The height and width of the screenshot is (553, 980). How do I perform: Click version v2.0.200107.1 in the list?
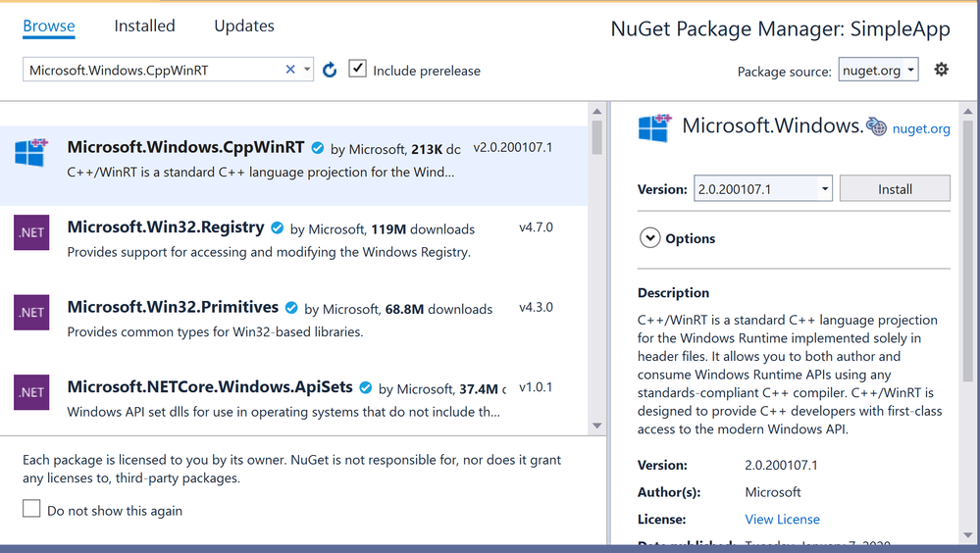(x=512, y=147)
